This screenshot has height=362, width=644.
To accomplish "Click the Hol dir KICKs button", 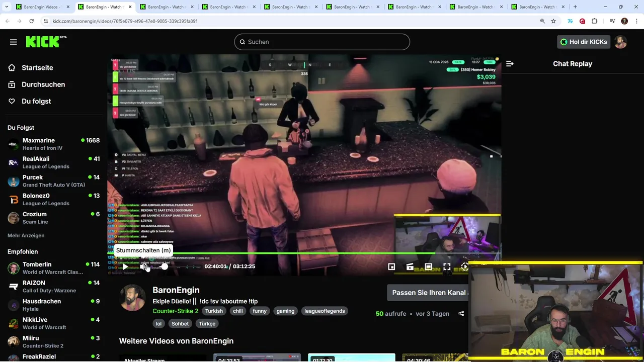I will pyautogui.click(x=584, y=42).
